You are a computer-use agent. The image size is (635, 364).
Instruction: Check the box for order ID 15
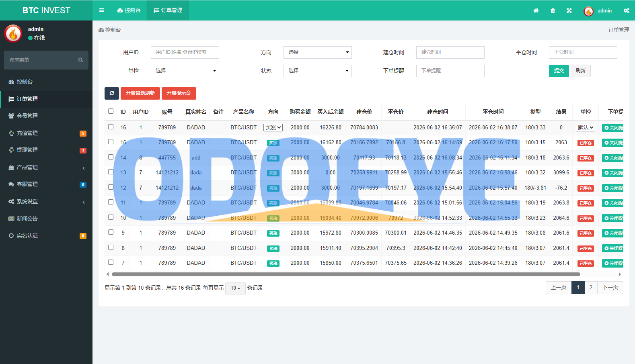(111, 141)
